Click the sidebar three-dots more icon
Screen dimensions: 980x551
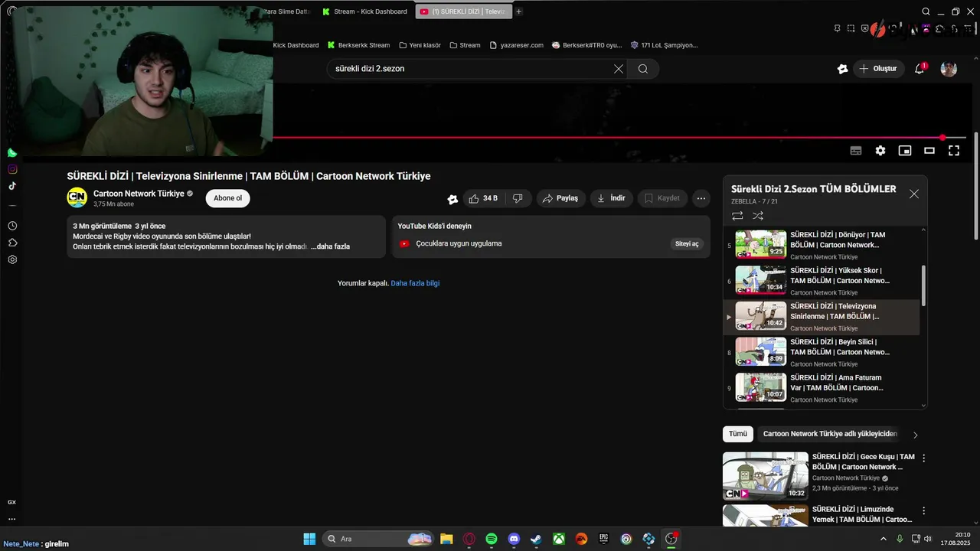pos(12,519)
